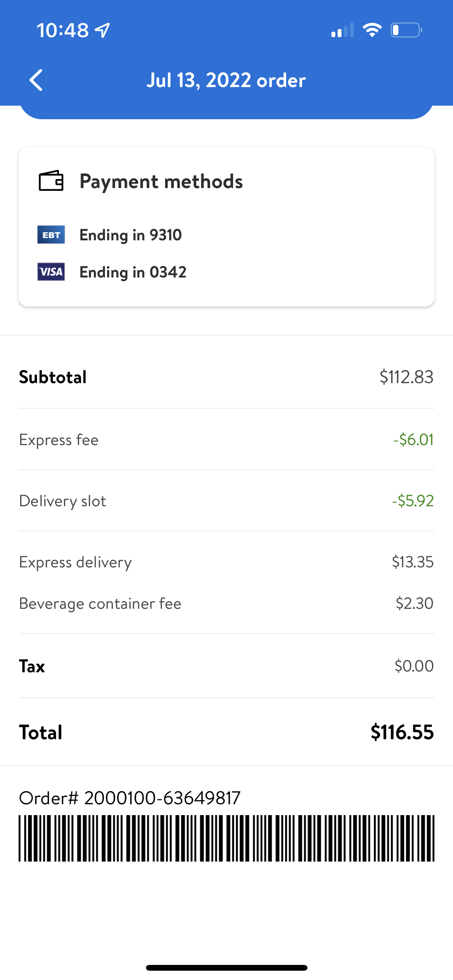The height and width of the screenshot is (980, 453).
Task: Tap the Total amount $116.55
Action: (402, 732)
